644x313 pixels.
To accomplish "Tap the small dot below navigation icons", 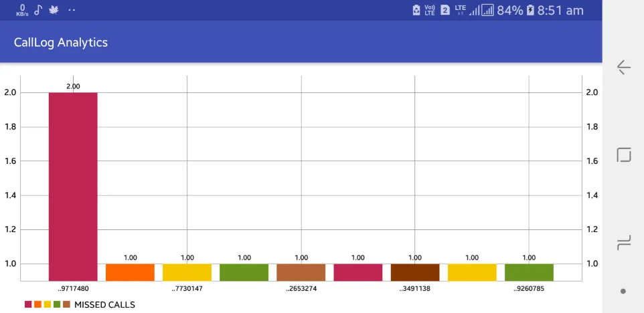I will [x=623, y=291].
